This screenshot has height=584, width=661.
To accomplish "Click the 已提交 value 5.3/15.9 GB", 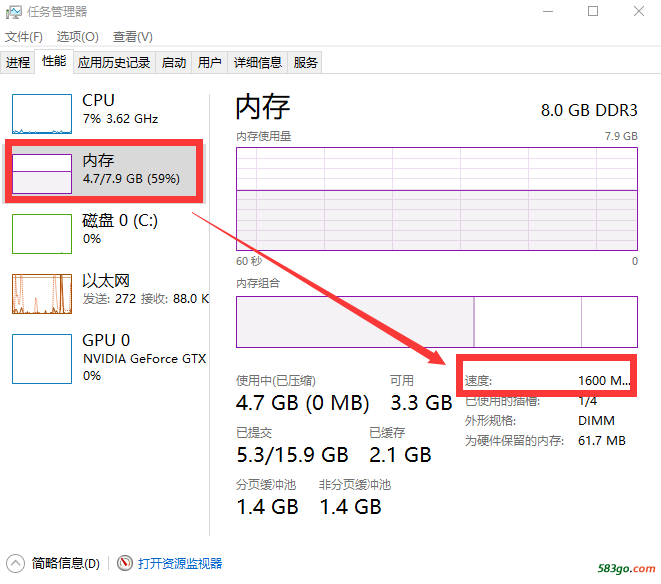I will tap(292, 455).
